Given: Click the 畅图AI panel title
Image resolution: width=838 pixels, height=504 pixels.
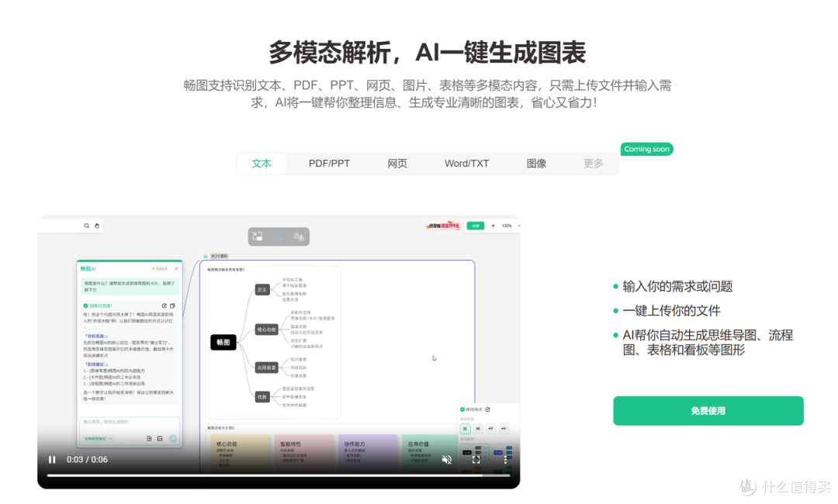Looking at the screenshot, I should (88, 268).
